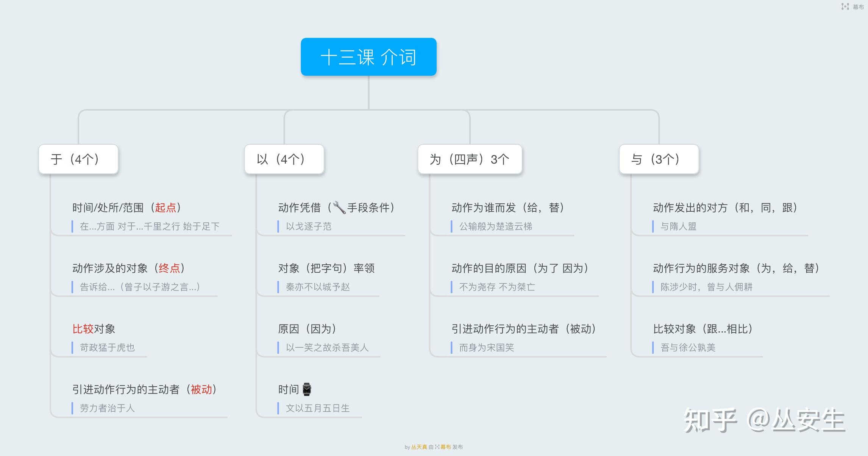Click the node 时间/处所/范围（起点）

(127, 208)
